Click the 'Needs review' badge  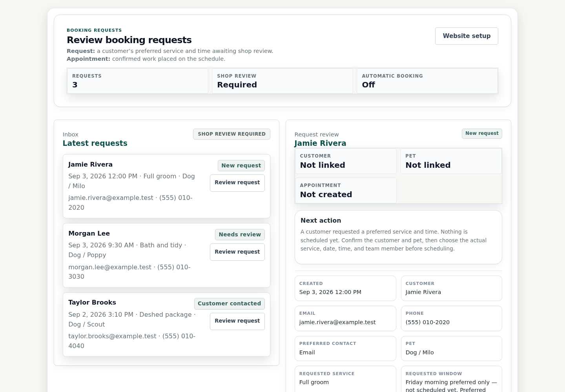point(240,234)
